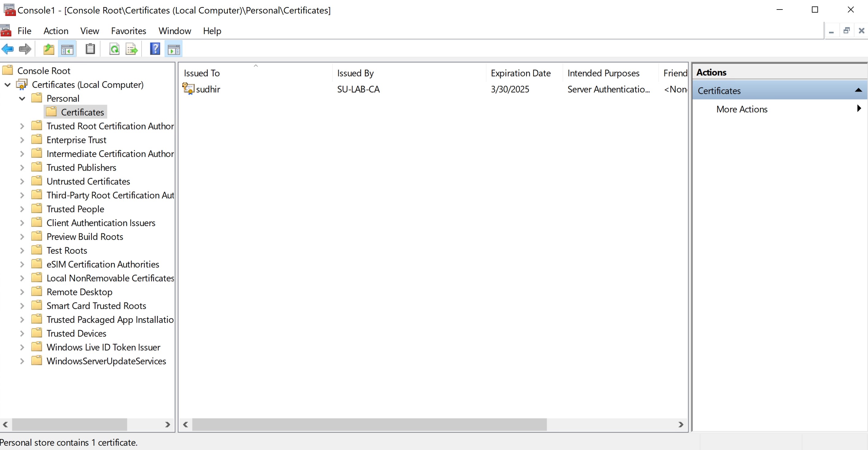Screen dimensions: 868x450
Task: Open the Favorites menu
Action: click(x=129, y=31)
